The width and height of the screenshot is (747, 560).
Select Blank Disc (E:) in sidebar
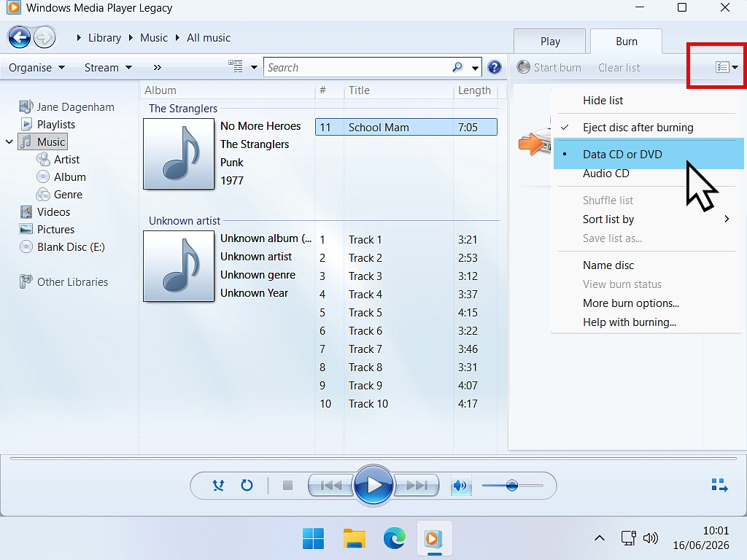click(x=62, y=247)
